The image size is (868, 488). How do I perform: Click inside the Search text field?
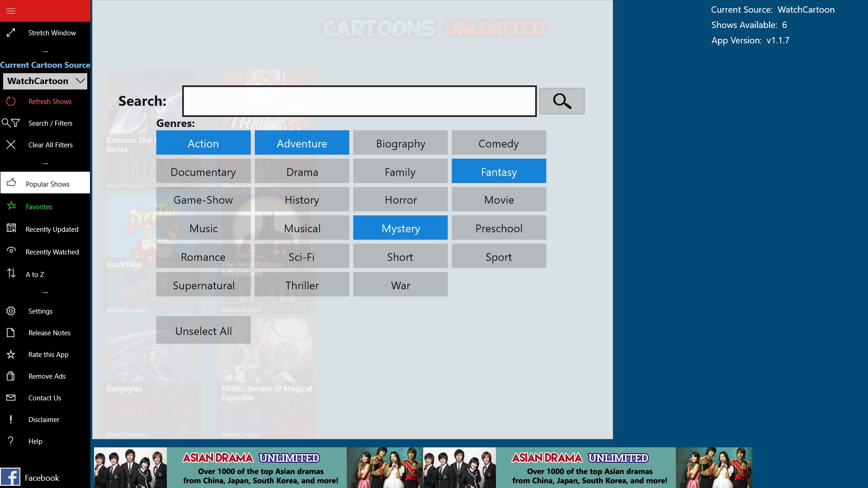(359, 101)
